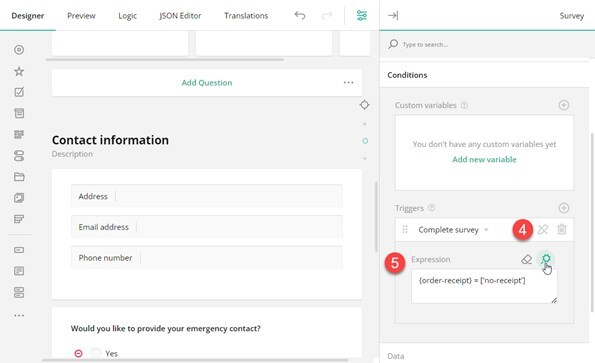Select the star Rating toolbox icon
Image resolution: width=595 pixels, height=363 pixels.
point(19,71)
